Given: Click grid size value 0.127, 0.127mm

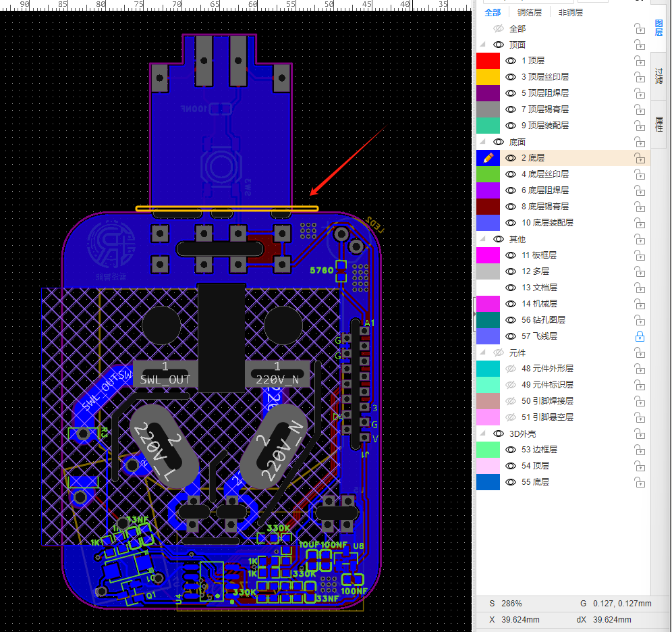Looking at the screenshot, I should click(x=622, y=604).
